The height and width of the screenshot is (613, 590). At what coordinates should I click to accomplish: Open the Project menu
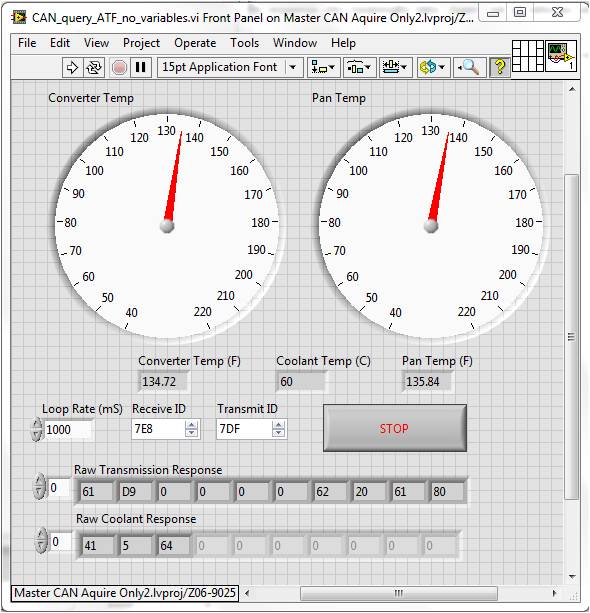click(x=141, y=43)
